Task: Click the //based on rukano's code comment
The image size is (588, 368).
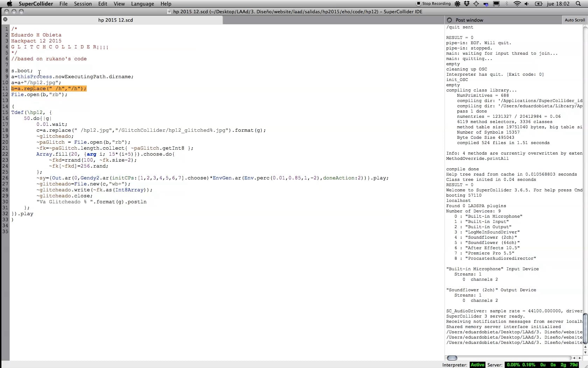Action: click(49, 59)
